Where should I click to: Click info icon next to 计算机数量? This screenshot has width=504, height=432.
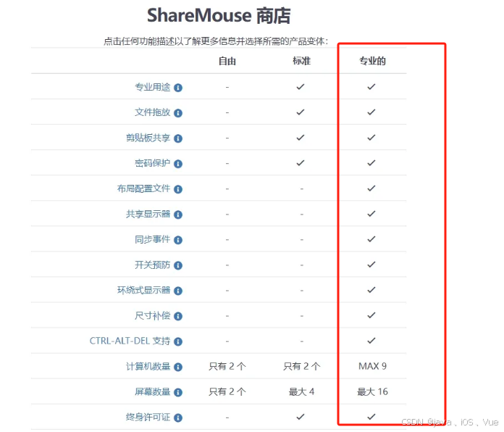tap(178, 367)
